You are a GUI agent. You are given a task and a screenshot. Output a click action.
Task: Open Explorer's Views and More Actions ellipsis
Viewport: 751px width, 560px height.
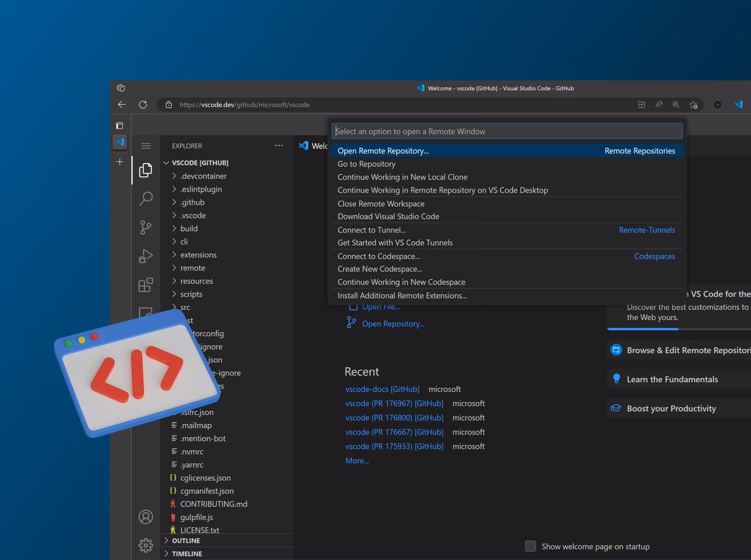pyautogui.click(x=279, y=146)
